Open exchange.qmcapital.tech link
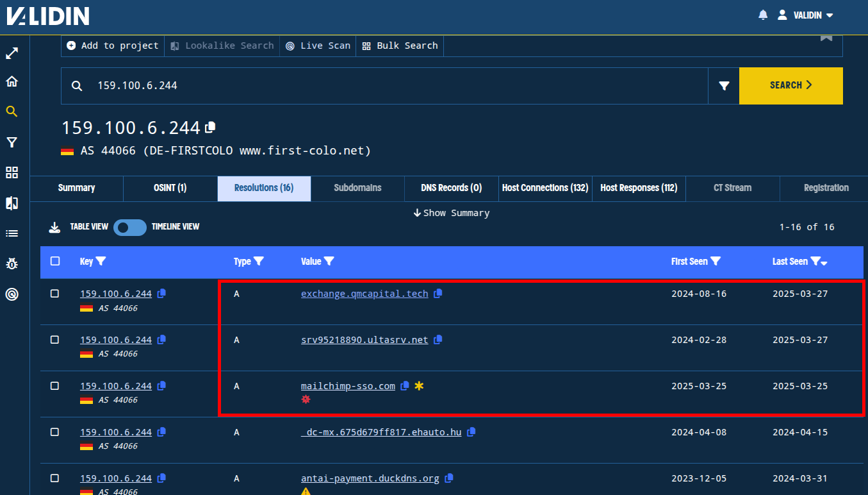 [x=364, y=294]
